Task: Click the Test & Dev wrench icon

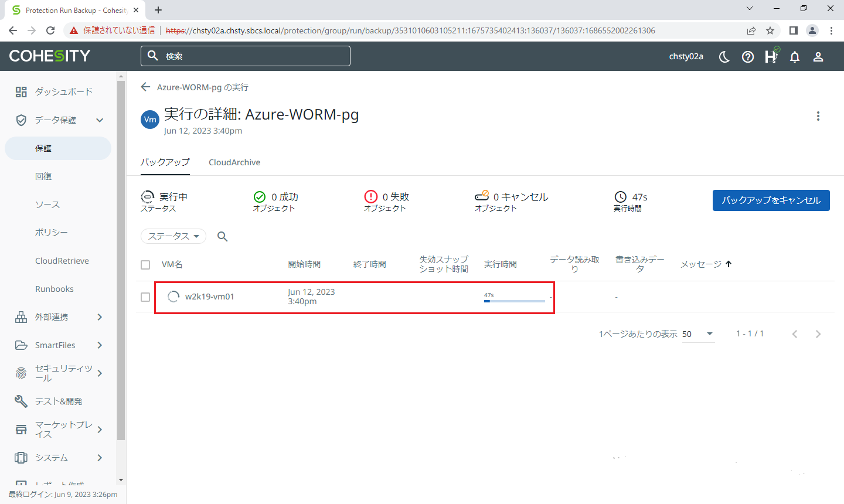Action: coord(21,401)
